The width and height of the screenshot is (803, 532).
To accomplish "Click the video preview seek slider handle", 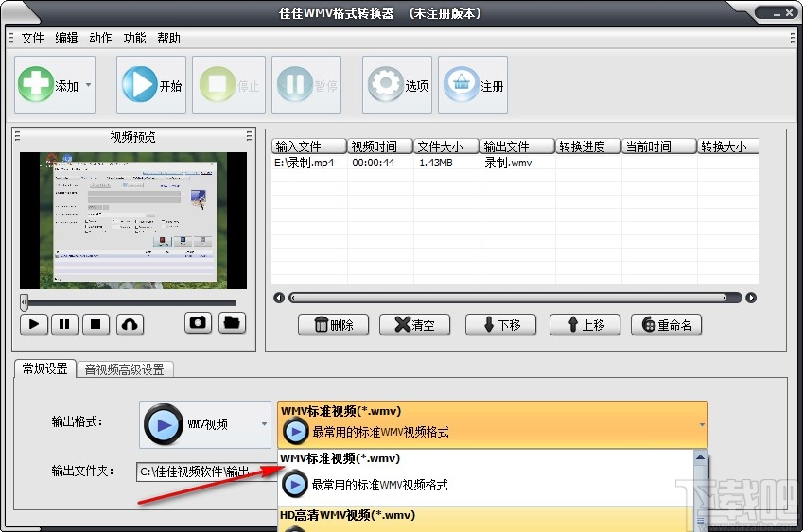I will 24,302.
